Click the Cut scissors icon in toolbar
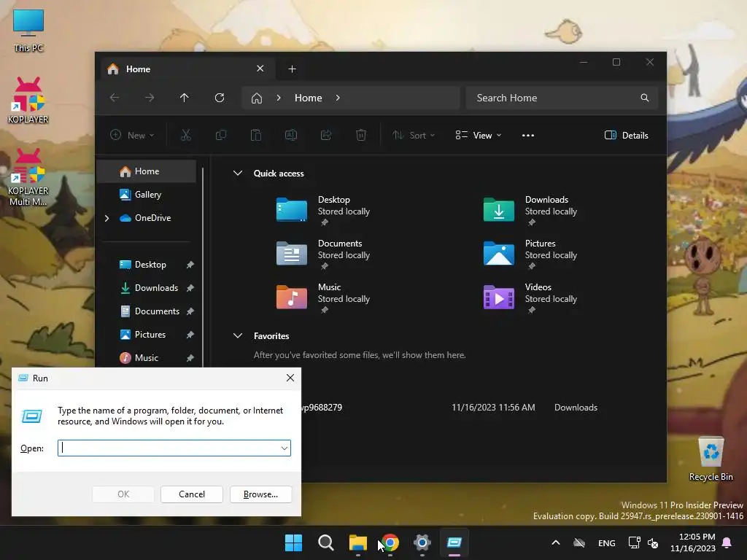 (186, 135)
